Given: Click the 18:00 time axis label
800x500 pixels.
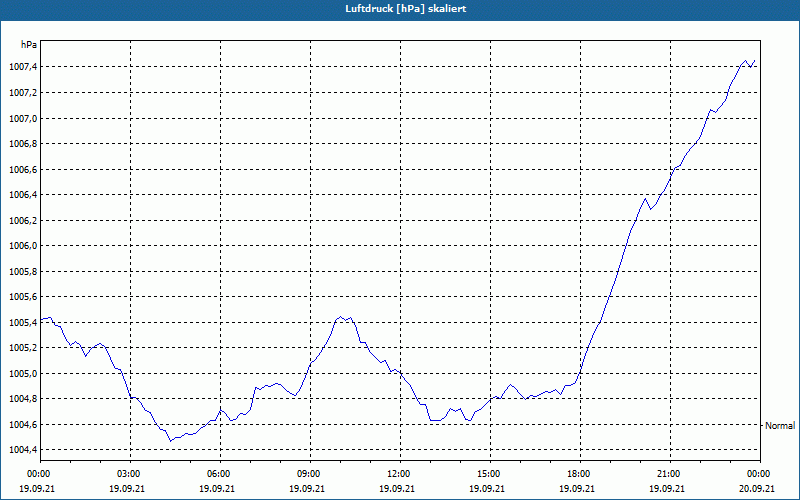Looking at the screenshot, I should pyautogui.click(x=580, y=474).
